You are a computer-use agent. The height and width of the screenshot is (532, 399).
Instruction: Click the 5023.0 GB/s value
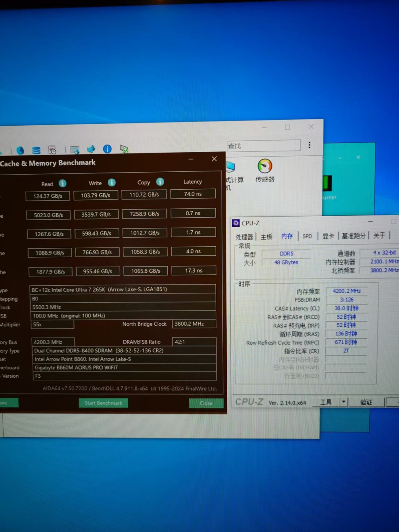click(x=48, y=215)
